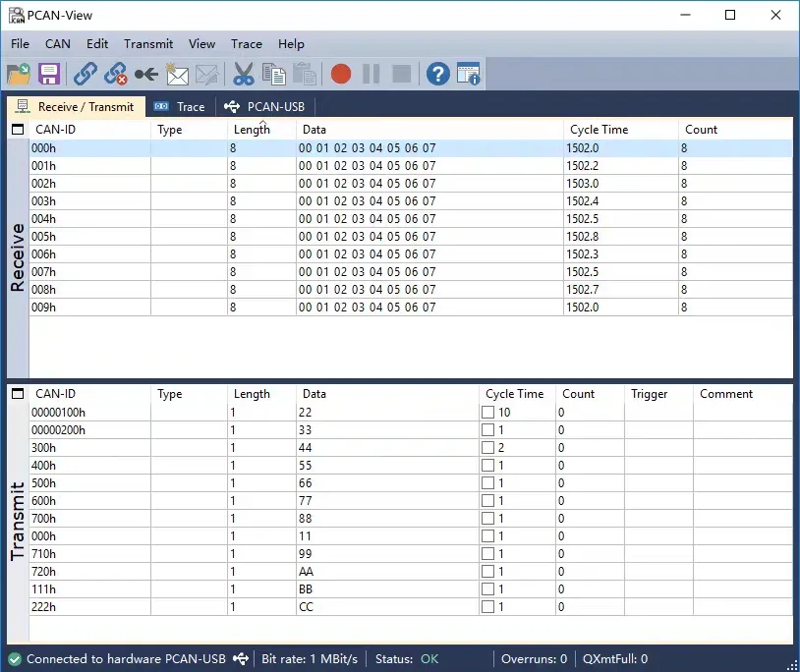The height and width of the screenshot is (672, 800).
Task: Toggle cycle time checkbox for 300h message
Action: click(487, 448)
